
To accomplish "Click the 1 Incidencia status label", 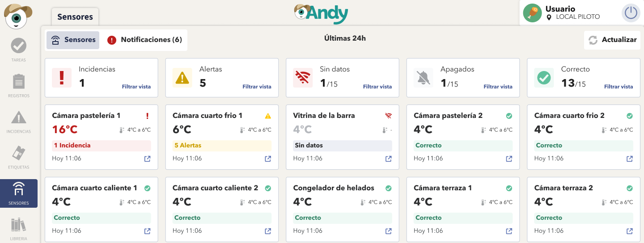I will click(x=101, y=146).
